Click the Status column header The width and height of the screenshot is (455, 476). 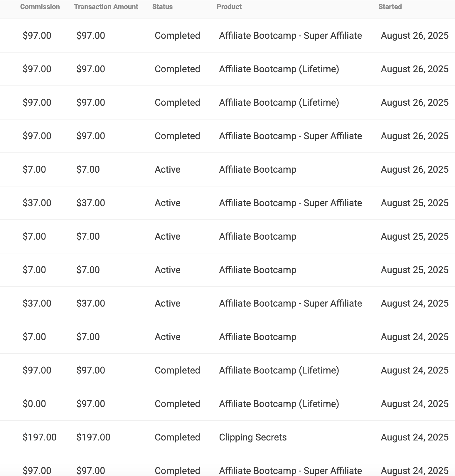click(162, 7)
